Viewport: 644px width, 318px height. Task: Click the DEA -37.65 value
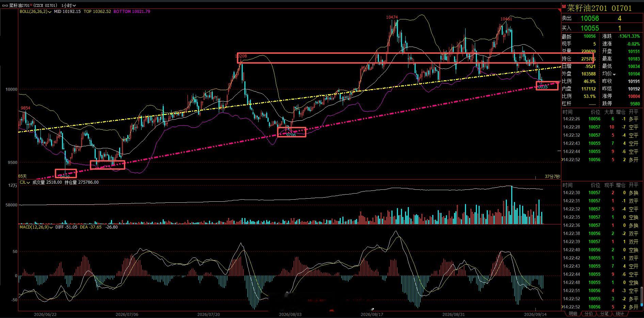click(x=91, y=227)
